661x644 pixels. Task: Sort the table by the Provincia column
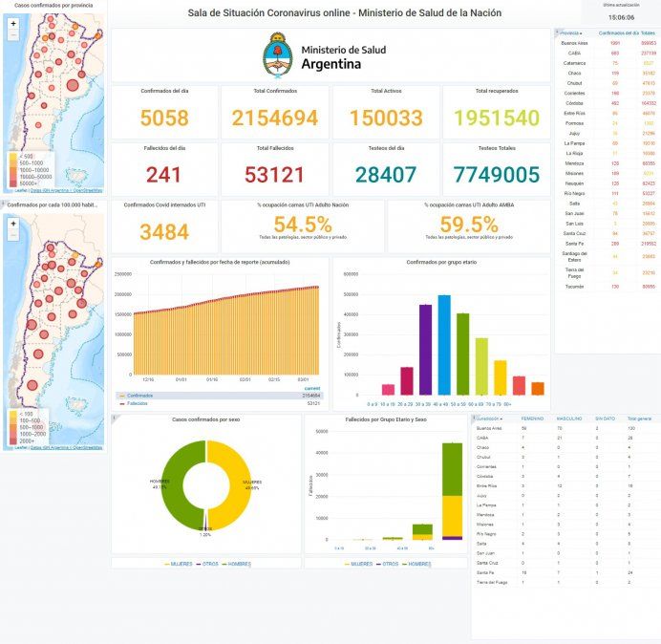[570, 33]
